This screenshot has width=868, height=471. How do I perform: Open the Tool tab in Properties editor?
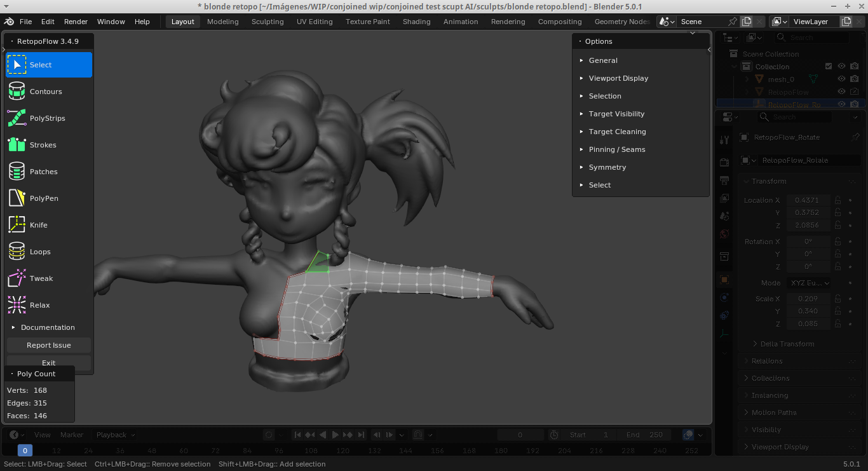(x=724, y=140)
